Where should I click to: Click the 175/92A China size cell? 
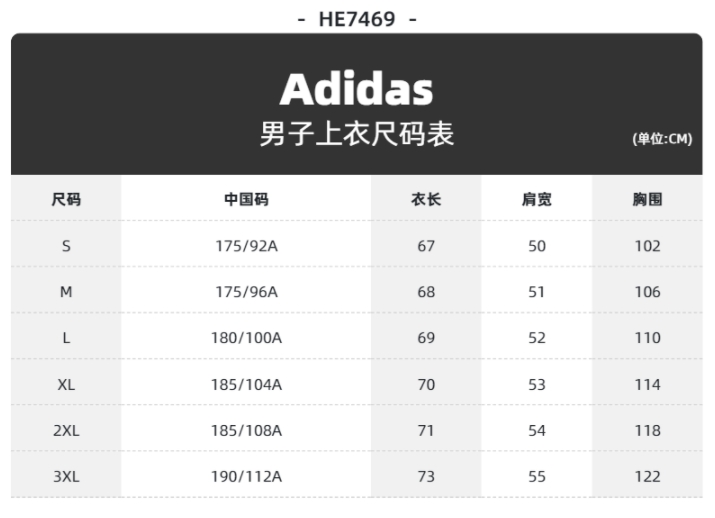tap(246, 246)
